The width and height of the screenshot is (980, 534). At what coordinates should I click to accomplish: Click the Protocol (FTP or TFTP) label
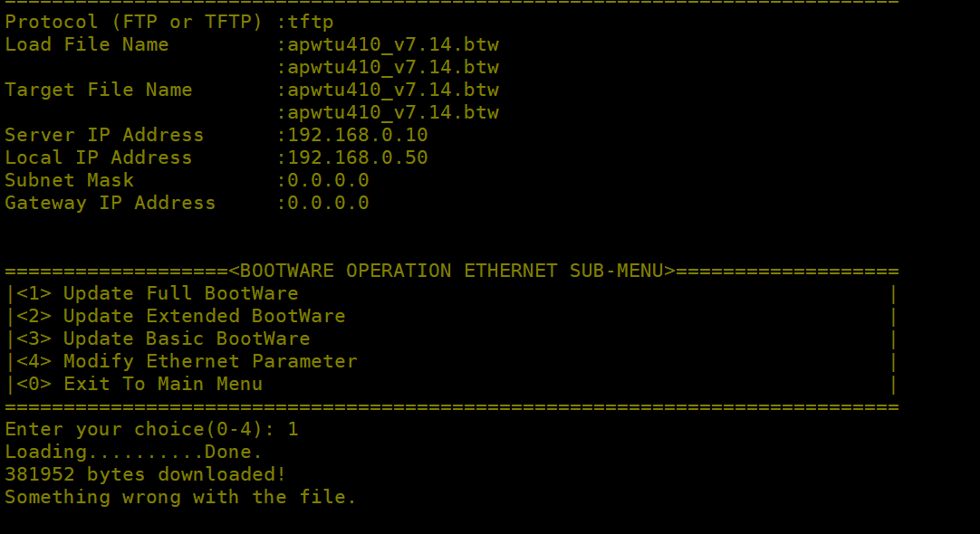click(135, 22)
